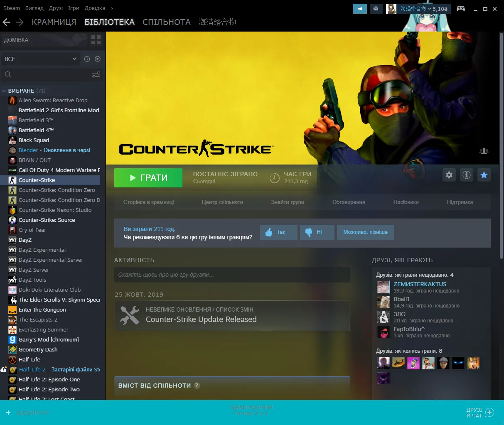Open the user avatar in the top bar
Image resolution: width=504 pixels, height=425 pixels.
[391, 8]
